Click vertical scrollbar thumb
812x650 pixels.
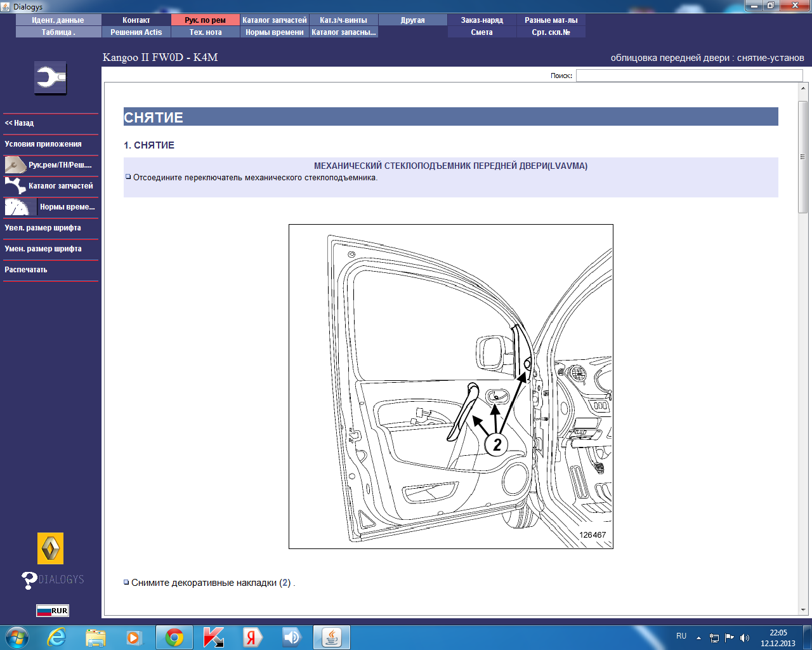point(802,157)
